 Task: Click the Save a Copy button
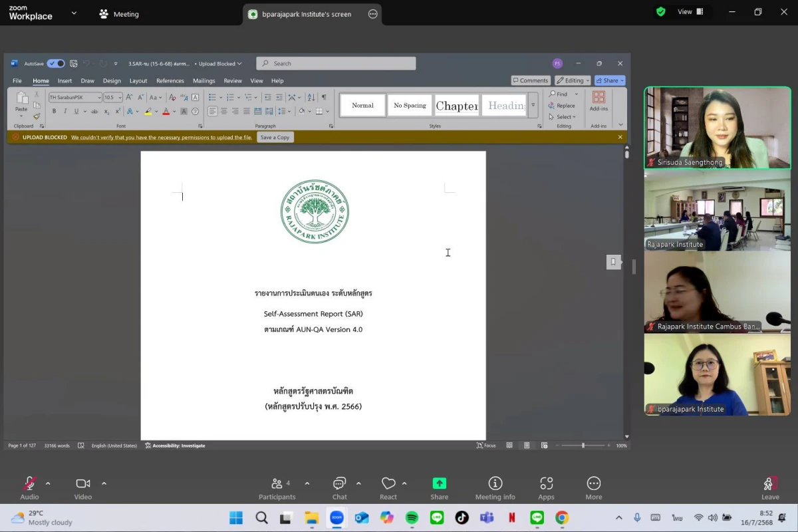point(275,138)
